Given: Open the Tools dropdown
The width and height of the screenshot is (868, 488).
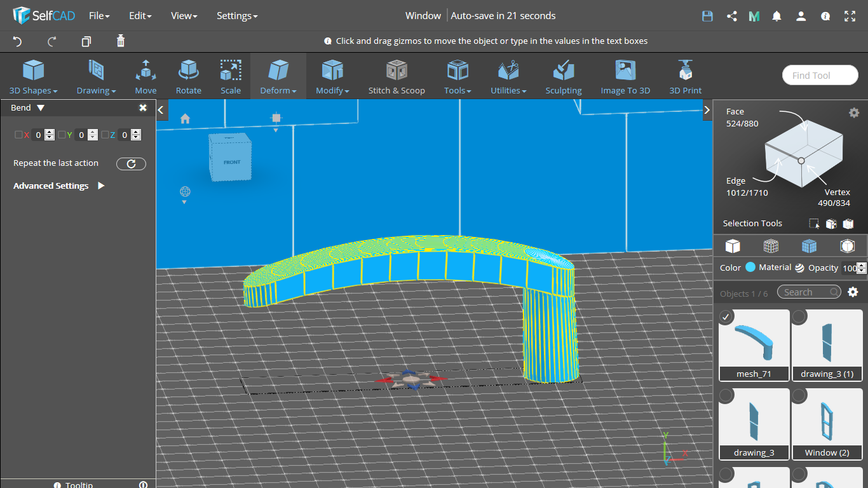Looking at the screenshot, I should click(458, 76).
